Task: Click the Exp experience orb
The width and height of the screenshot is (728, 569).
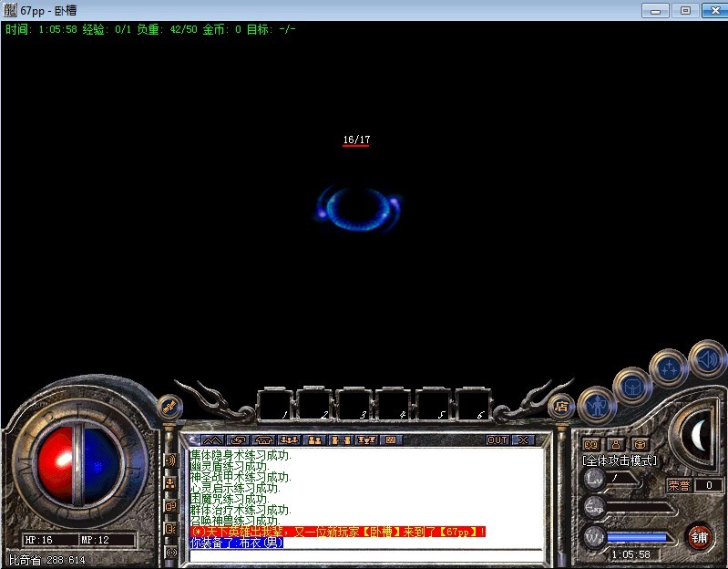Action: click(x=594, y=507)
